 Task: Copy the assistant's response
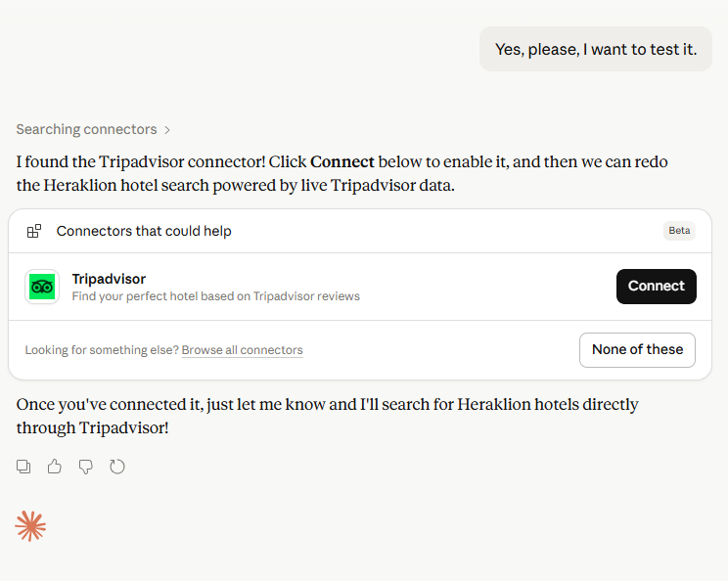[23, 467]
